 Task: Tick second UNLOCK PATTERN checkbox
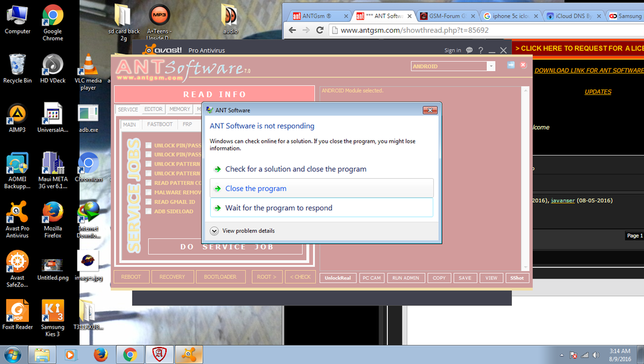pyautogui.click(x=148, y=173)
